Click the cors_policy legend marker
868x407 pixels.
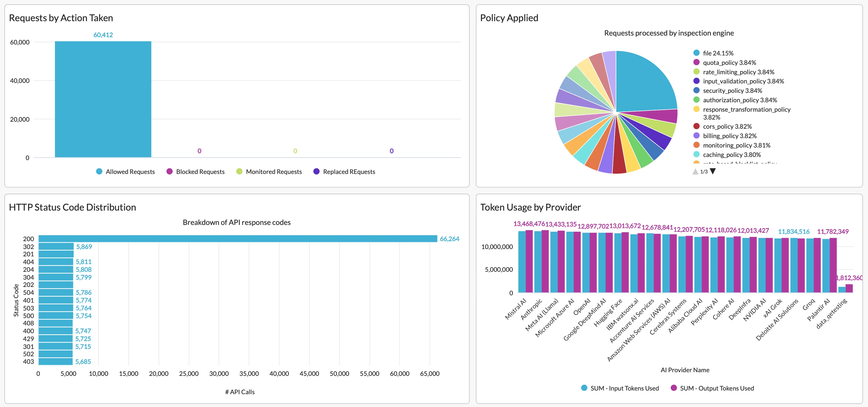pyautogui.click(x=696, y=126)
